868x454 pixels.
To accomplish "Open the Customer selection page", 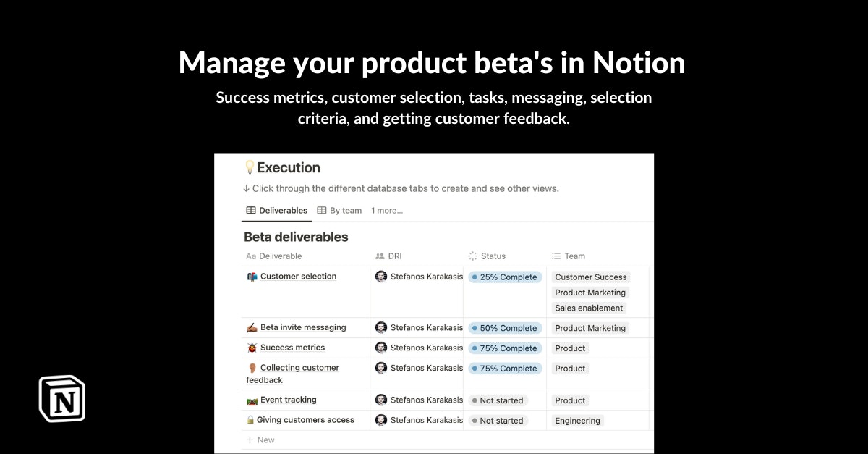I will [298, 277].
